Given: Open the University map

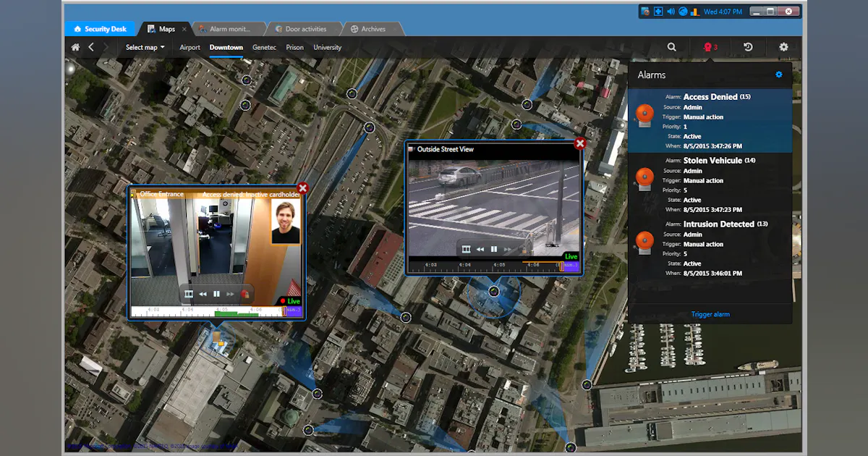Looking at the screenshot, I should (x=327, y=47).
